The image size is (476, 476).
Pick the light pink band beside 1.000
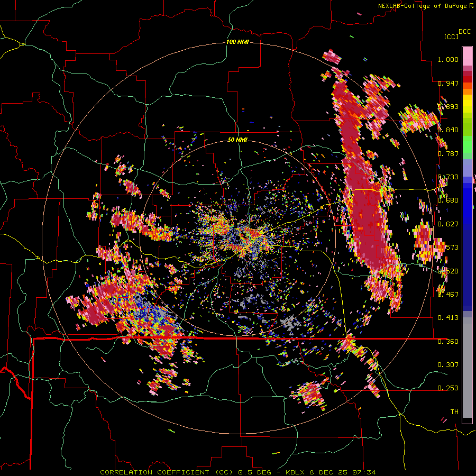click(x=467, y=57)
